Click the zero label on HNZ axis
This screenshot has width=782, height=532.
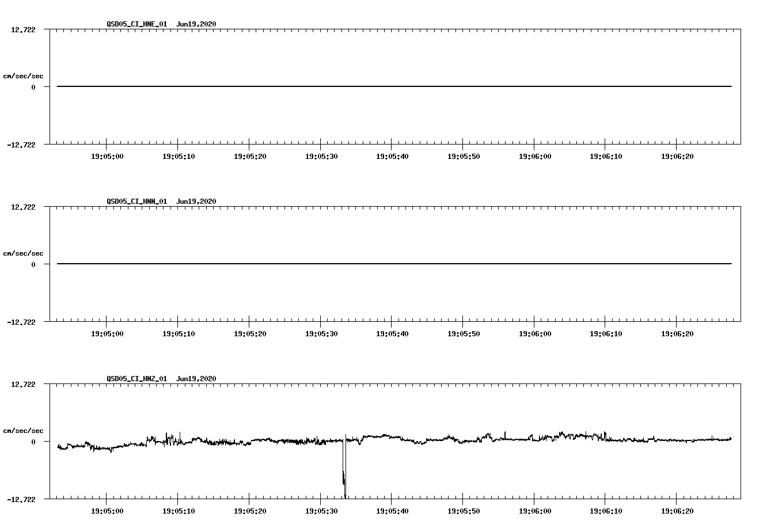(x=33, y=442)
